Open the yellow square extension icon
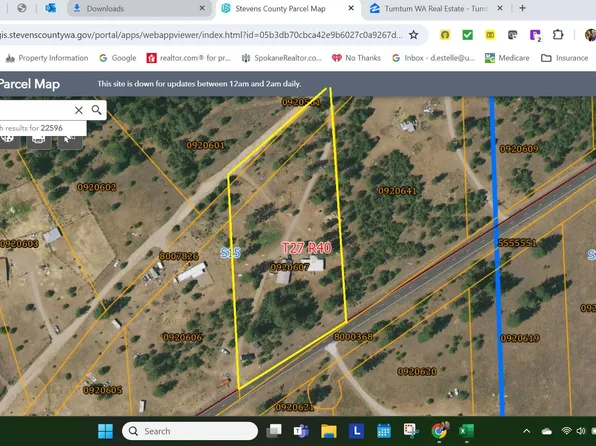Image resolution: width=596 pixels, height=446 pixels. pyautogui.click(x=490, y=35)
